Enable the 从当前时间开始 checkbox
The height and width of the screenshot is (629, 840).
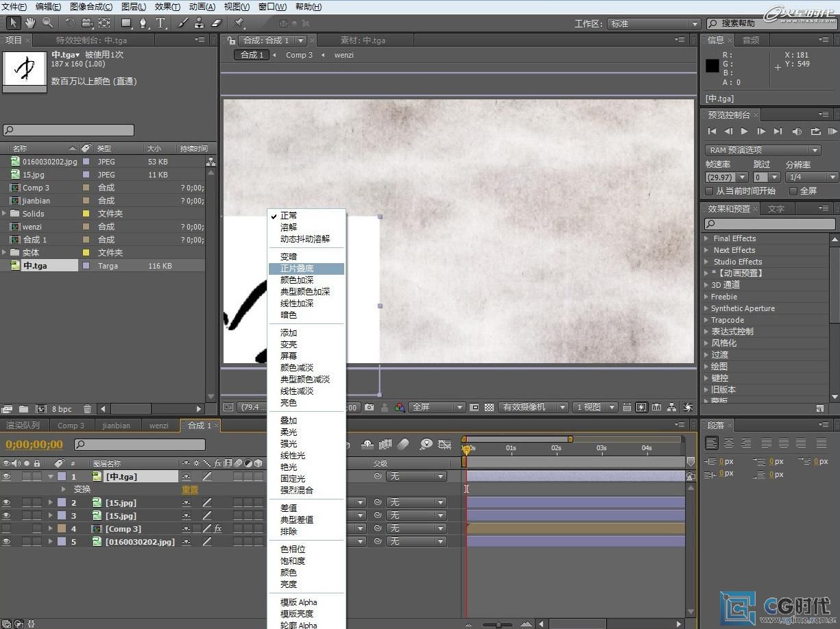(x=710, y=191)
